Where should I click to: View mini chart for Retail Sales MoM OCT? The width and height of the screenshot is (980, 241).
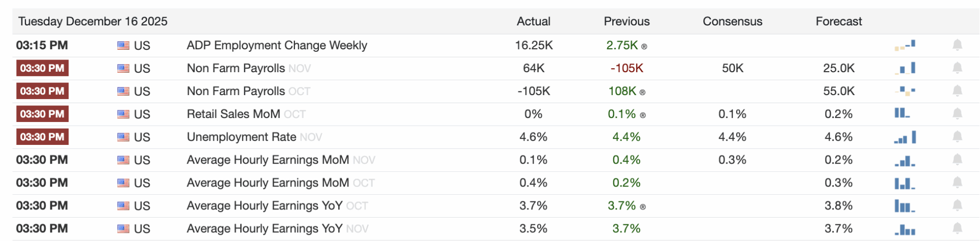click(902, 113)
